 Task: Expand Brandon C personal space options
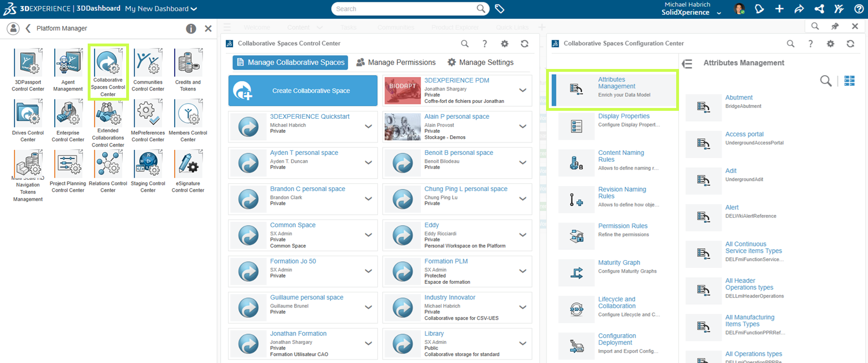click(x=368, y=199)
